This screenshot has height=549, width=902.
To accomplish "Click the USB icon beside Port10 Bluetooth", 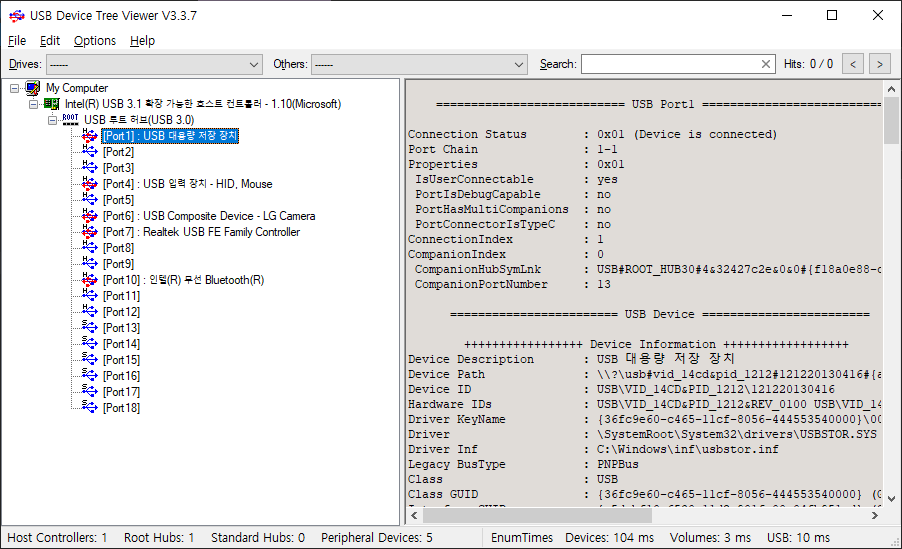I will tap(89, 280).
